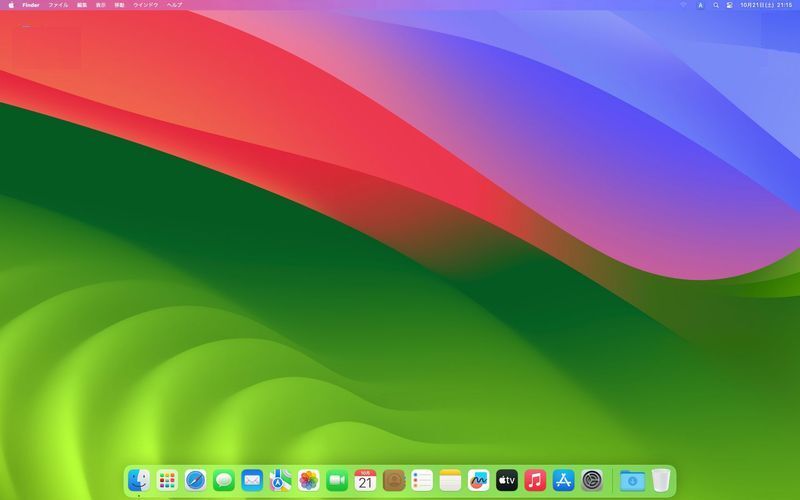Open Launchpad app grid
The height and width of the screenshot is (500, 800).
(167, 481)
